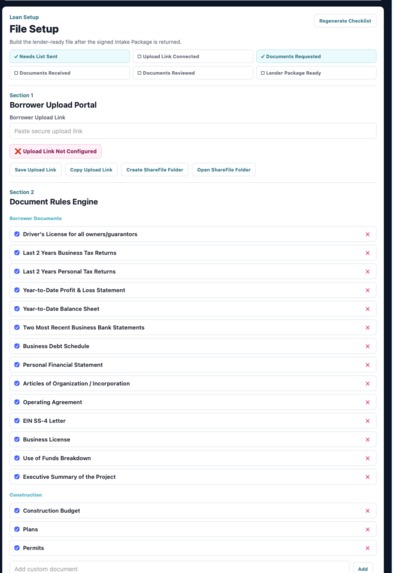Click Save Upload Link button
The width and height of the screenshot is (393, 573).
tap(35, 170)
